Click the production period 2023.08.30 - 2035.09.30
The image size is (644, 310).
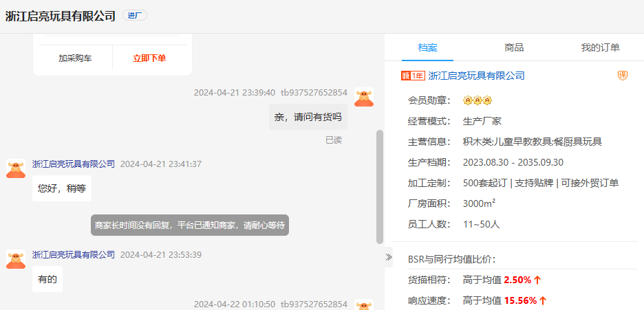[x=513, y=162]
